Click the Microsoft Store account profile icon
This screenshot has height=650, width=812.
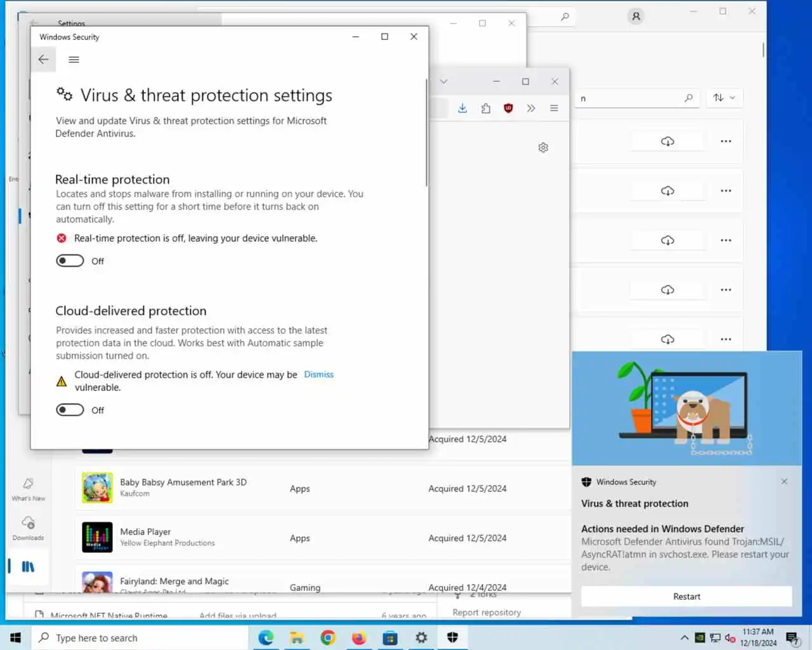(x=636, y=17)
